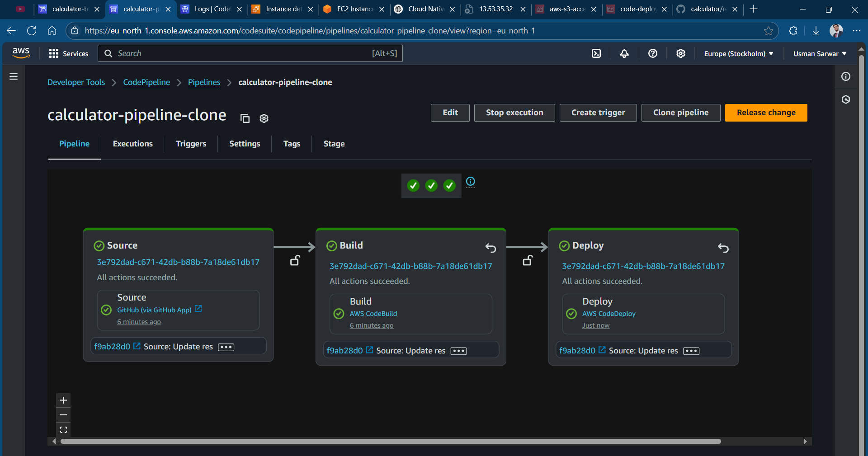Open the hexagon panel icon on right sidebar
This screenshot has width=868, height=456.
[x=846, y=99]
